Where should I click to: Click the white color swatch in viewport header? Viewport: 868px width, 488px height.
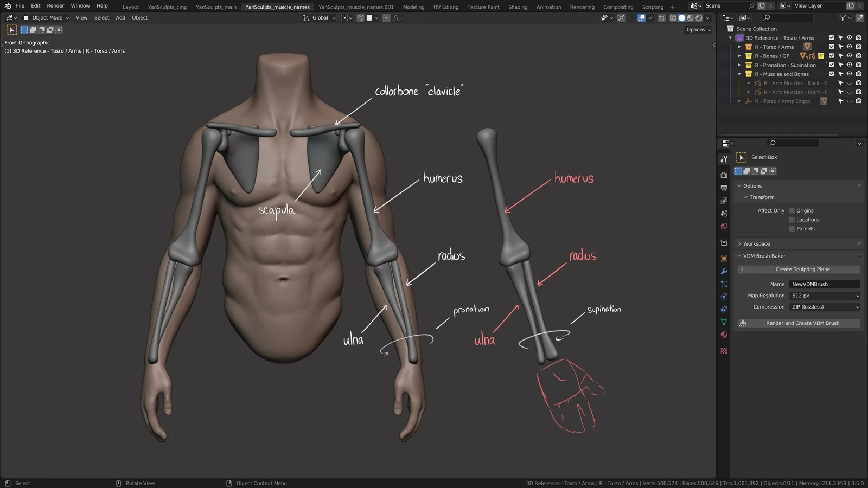point(369,18)
